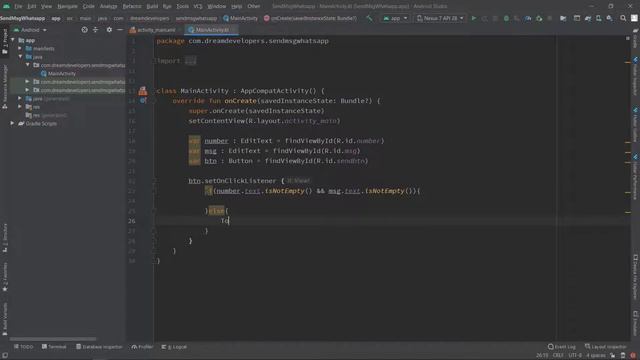Collapse the java folder arrow
The height and width of the screenshot is (360, 640).
[x=20, y=56]
